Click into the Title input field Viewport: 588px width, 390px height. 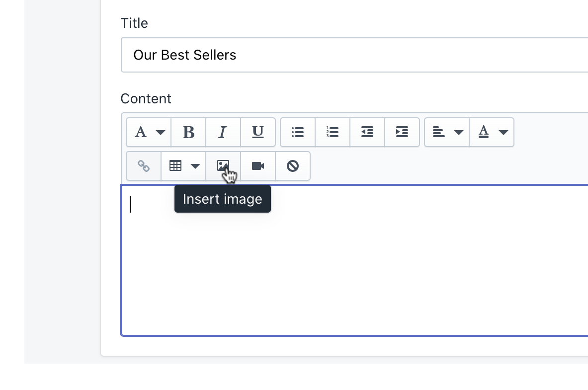[354, 55]
